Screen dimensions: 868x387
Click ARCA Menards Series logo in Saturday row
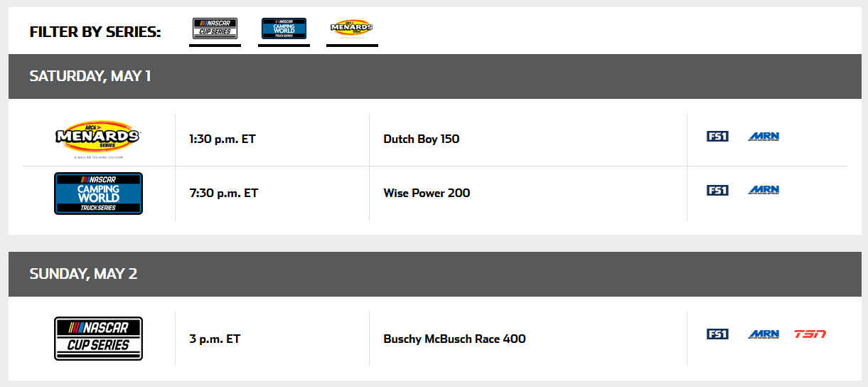pos(98,136)
